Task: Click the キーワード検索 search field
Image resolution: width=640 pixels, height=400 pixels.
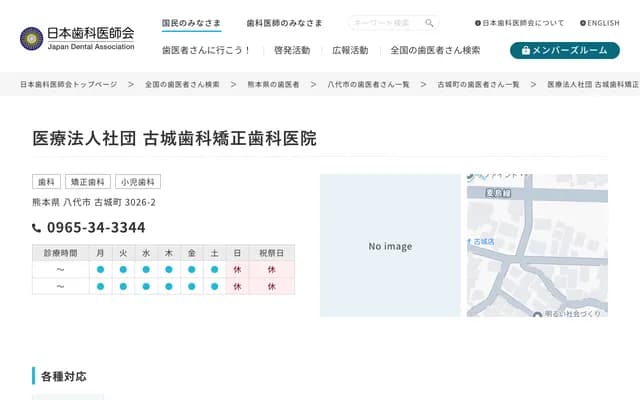Action: (387, 22)
